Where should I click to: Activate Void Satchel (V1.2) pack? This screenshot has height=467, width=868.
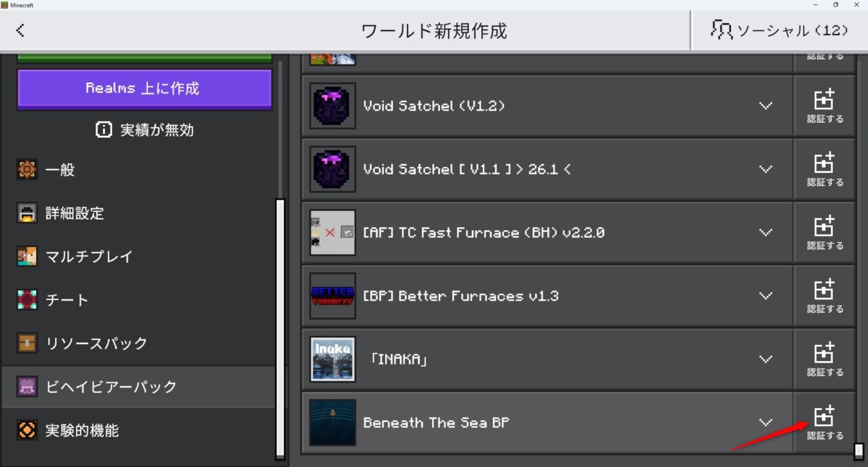point(825,106)
